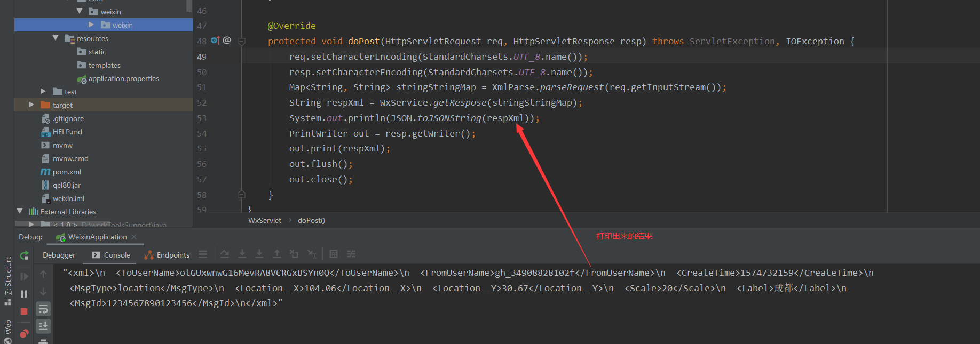The width and height of the screenshot is (980, 344).
Task: Click the project tree vertical scrollbar
Action: [189, 6]
